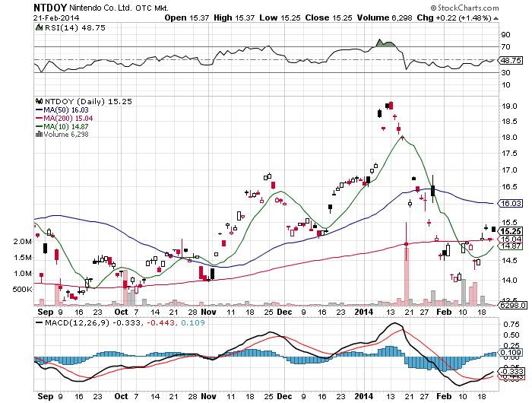Click the 16.03 MA(50) price flag
This screenshot has width=532, height=403.
[x=510, y=203]
